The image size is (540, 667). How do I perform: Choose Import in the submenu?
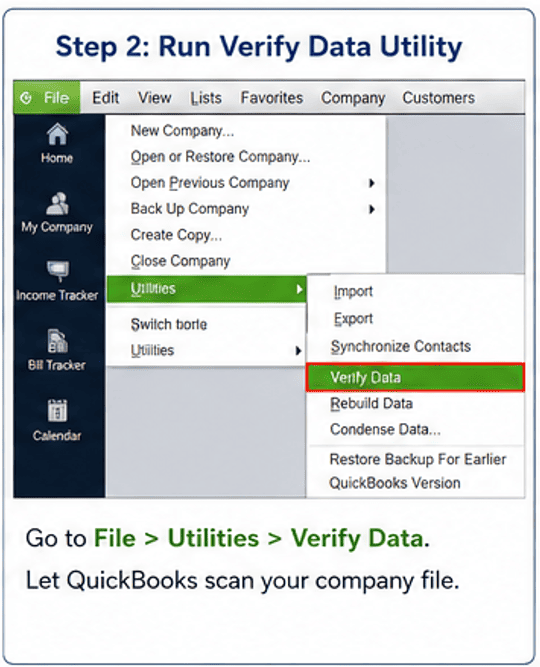pyautogui.click(x=416, y=291)
